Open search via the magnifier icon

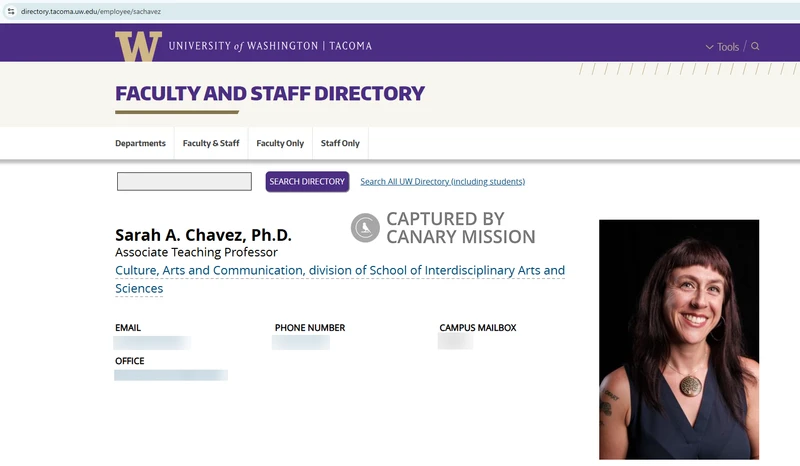point(755,46)
